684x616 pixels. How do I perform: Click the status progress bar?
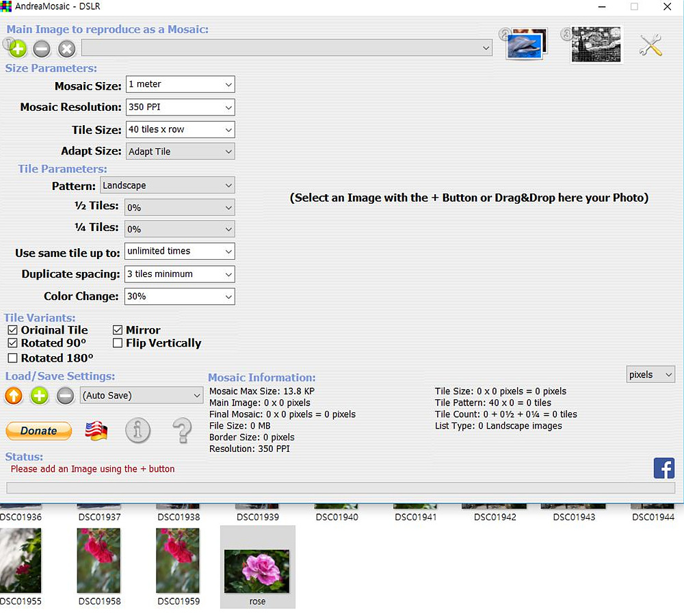[341, 488]
